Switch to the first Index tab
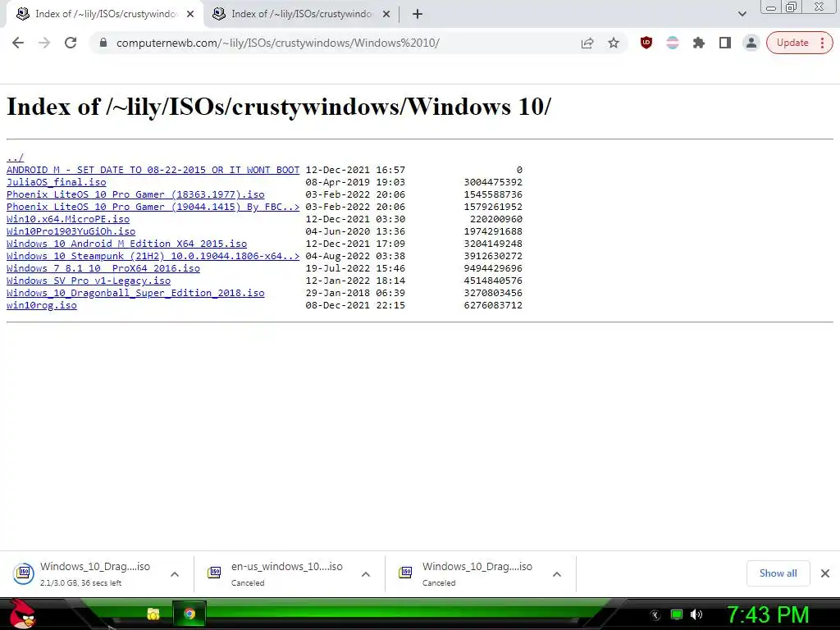840x630 pixels. (x=104, y=14)
